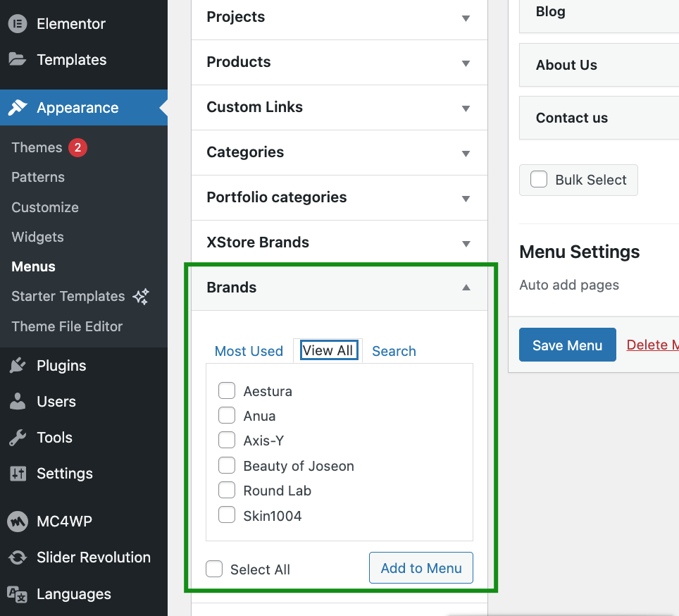Viewport: 679px width, 616px height.
Task: Open the Search tab in Brands
Action: point(394,351)
